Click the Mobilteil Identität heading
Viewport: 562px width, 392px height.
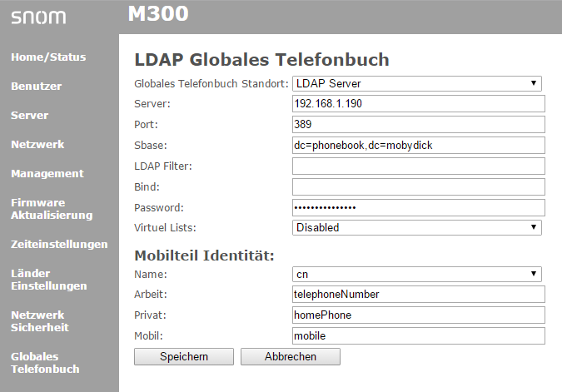tap(204, 256)
